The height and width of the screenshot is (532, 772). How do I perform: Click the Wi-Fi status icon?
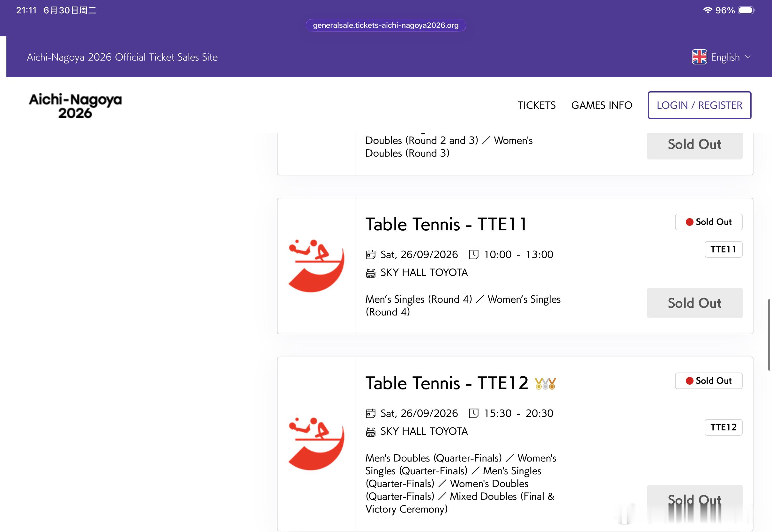click(x=707, y=10)
